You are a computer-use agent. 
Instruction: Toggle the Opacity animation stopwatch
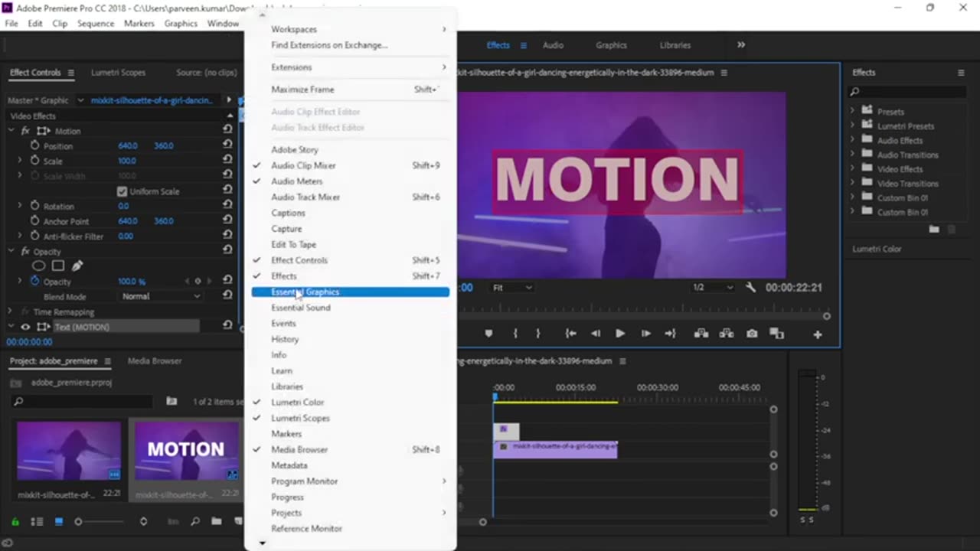(34, 281)
